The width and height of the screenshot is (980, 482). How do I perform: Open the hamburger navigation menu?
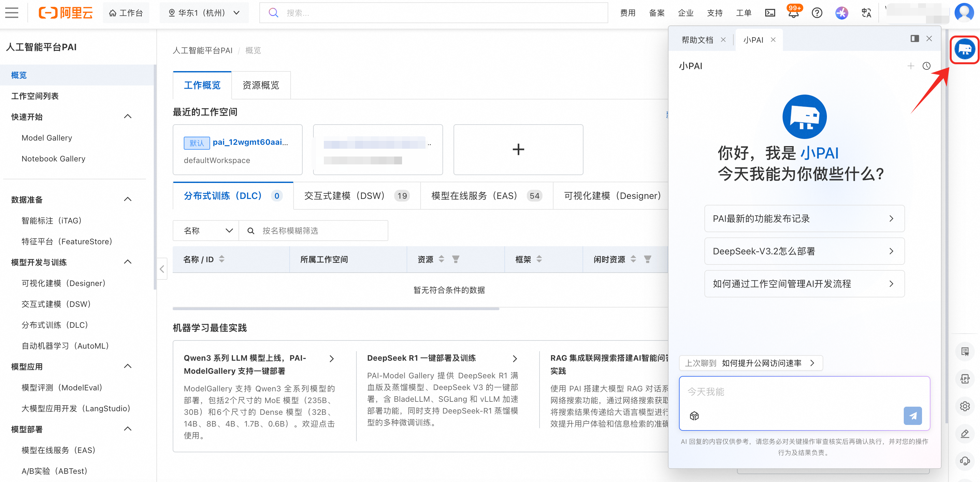pyautogui.click(x=12, y=13)
